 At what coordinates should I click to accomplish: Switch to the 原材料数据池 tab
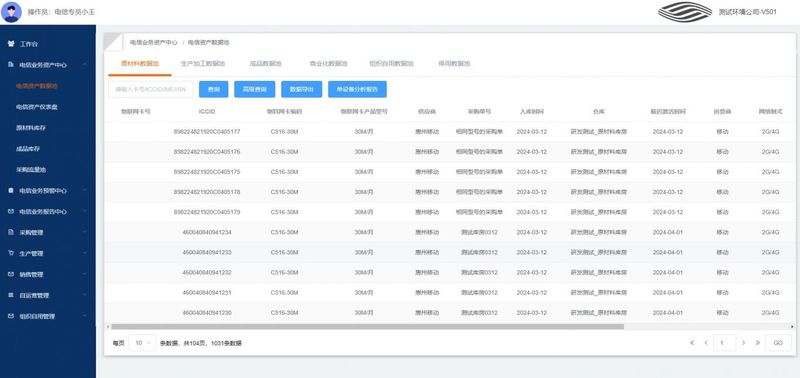pyautogui.click(x=140, y=64)
